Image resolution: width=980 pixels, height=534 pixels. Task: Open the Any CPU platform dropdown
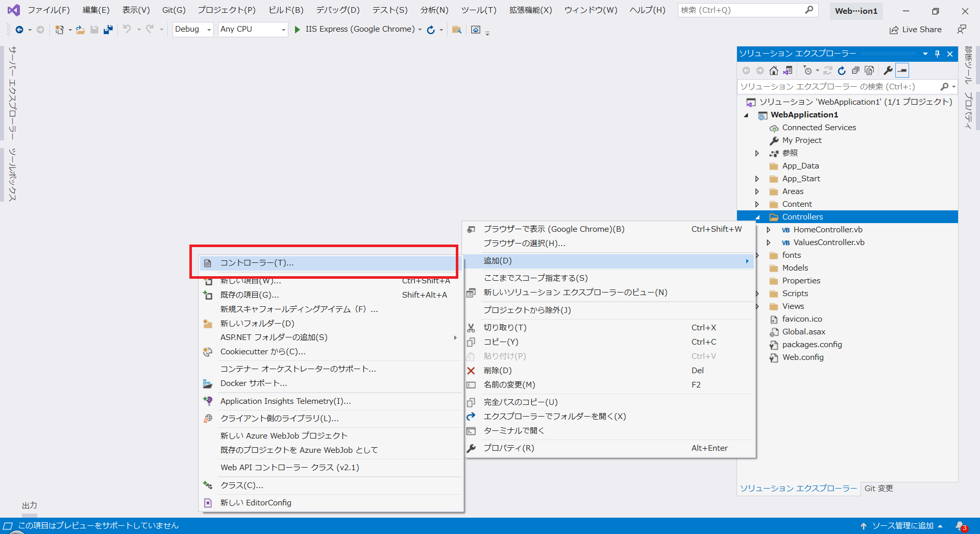click(252, 29)
